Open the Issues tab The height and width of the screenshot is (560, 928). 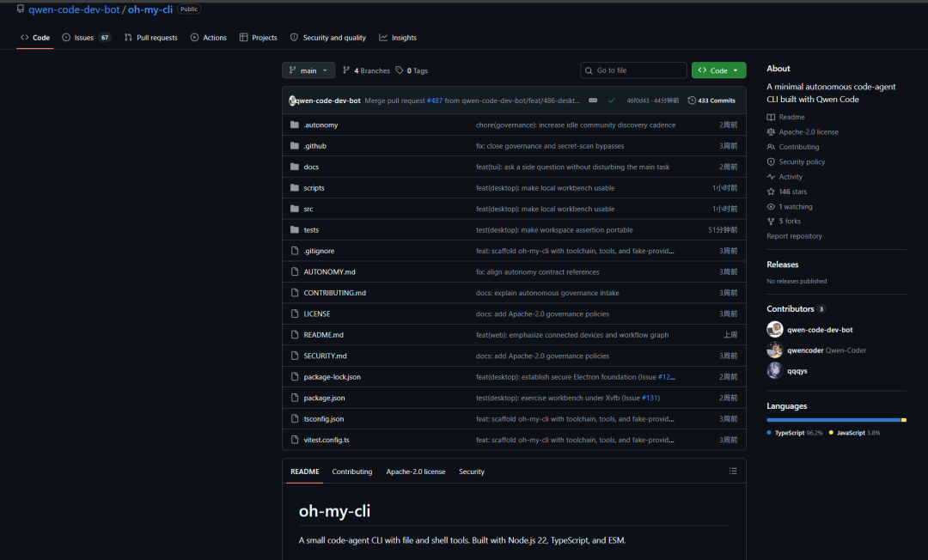[87, 37]
